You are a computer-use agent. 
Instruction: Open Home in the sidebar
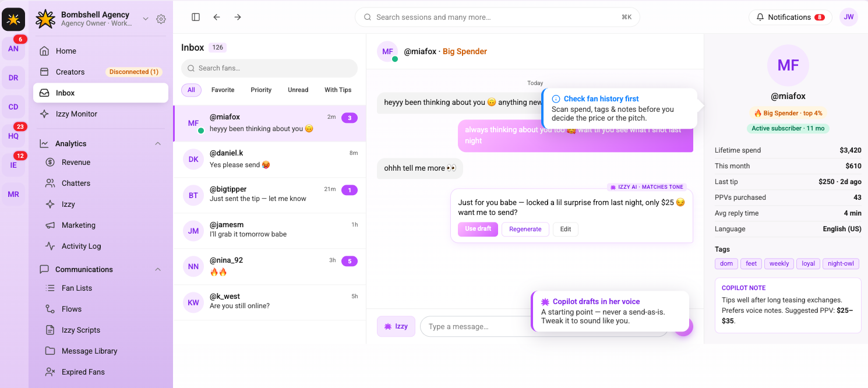coord(101,51)
